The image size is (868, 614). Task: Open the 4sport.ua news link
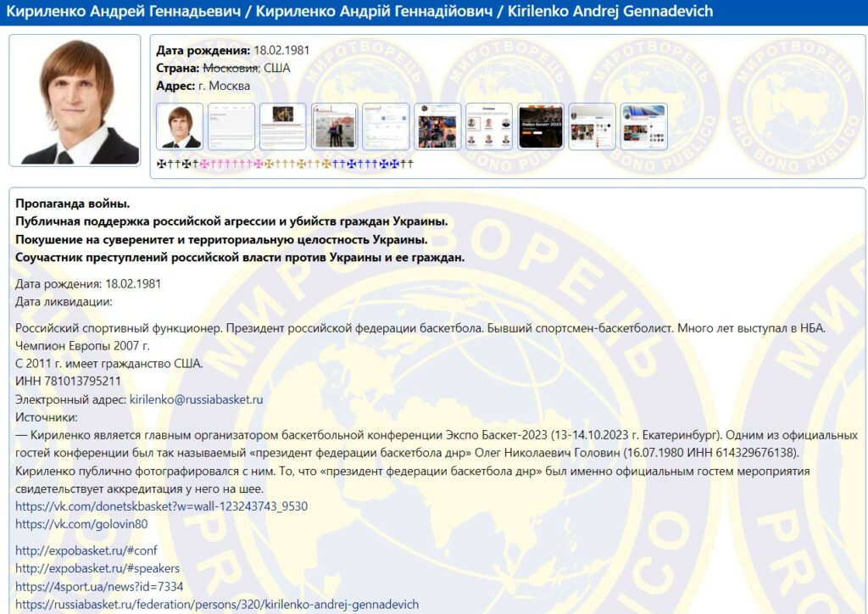tap(99, 586)
